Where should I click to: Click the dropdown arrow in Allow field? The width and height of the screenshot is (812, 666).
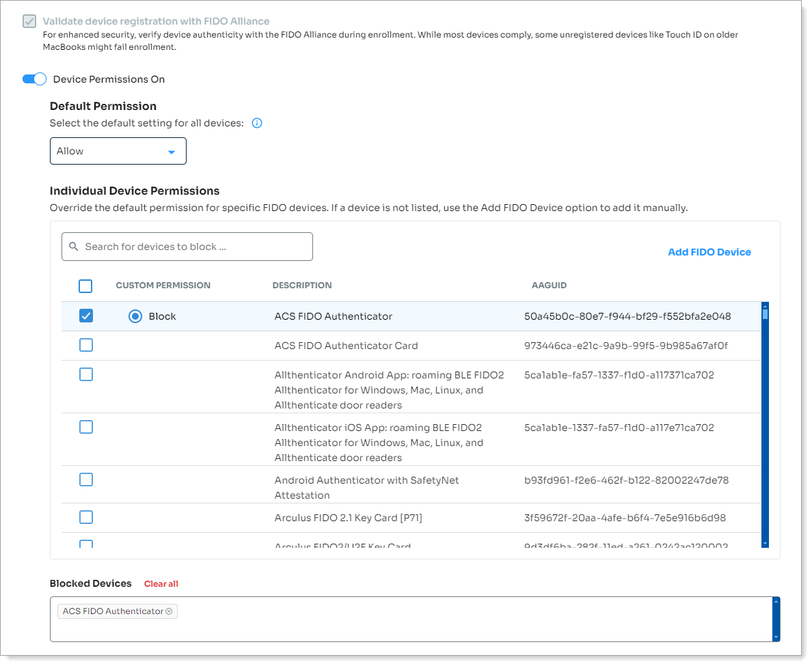tap(172, 152)
